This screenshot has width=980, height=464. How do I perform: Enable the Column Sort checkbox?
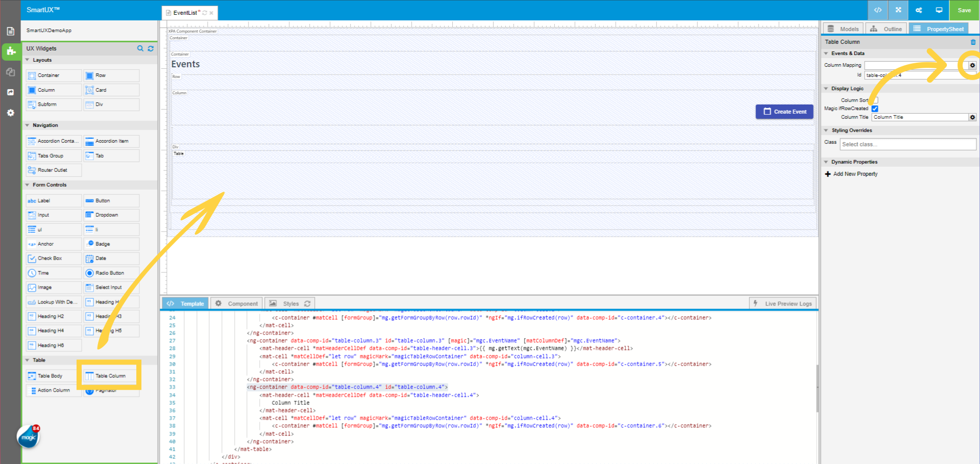point(876,100)
